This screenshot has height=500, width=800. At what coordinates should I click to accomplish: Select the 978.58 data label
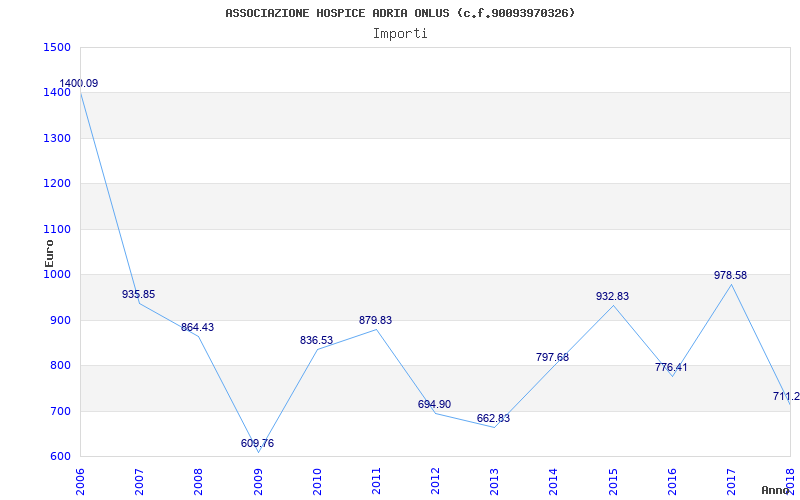point(730,276)
